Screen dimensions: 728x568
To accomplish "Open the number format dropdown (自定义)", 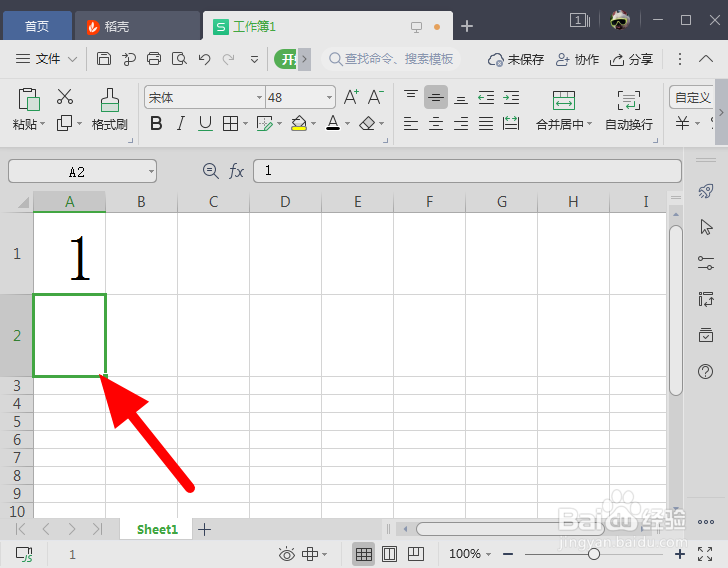I will (x=692, y=98).
